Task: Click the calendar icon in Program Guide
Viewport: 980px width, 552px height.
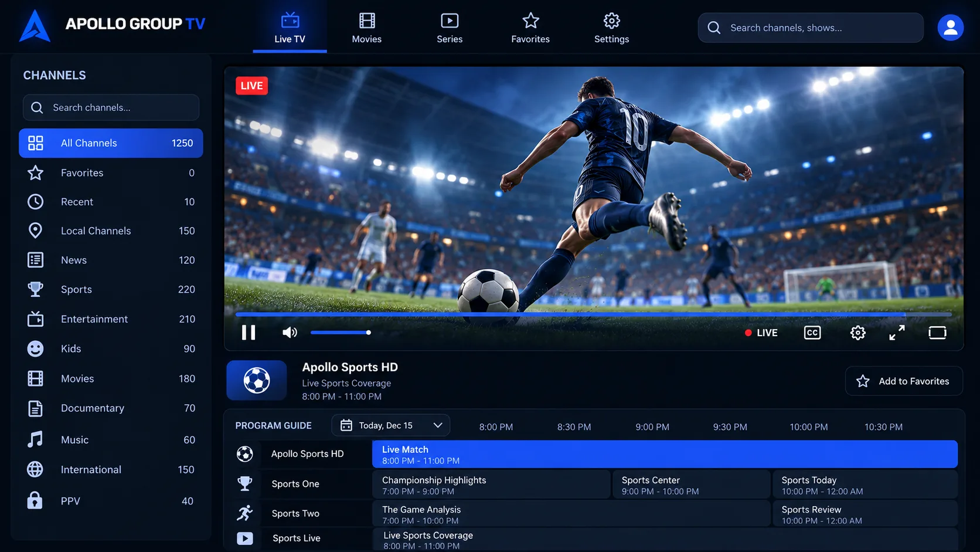Action: (346, 425)
